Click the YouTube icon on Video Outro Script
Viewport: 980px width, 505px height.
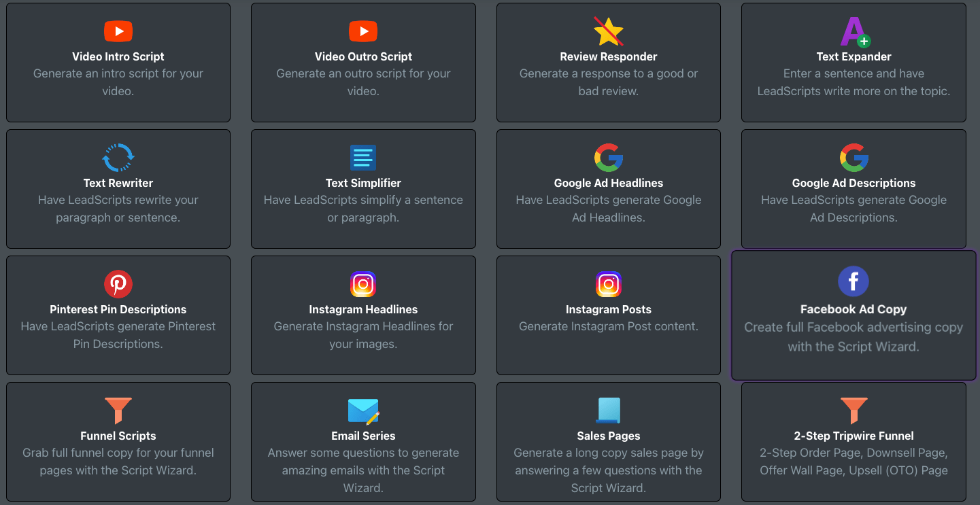(362, 31)
